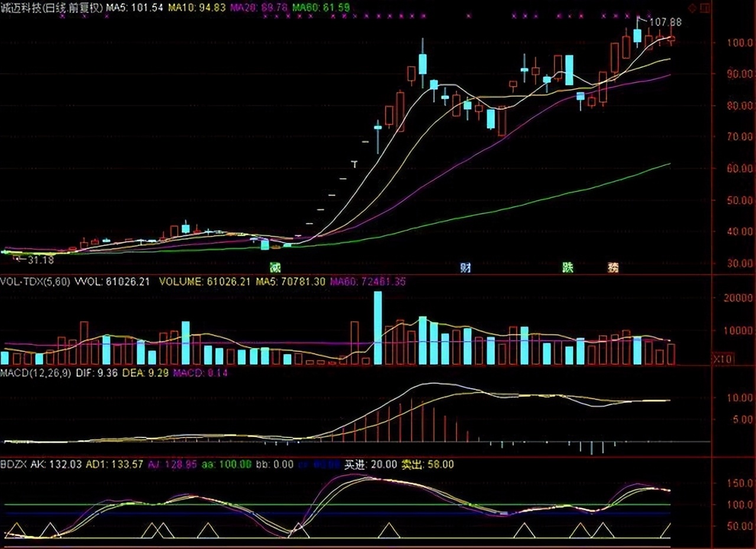The height and width of the screenshot is (549, 756).
Task: Select the green MA60: 61.59 indicator label
Action: coord(321,8)
